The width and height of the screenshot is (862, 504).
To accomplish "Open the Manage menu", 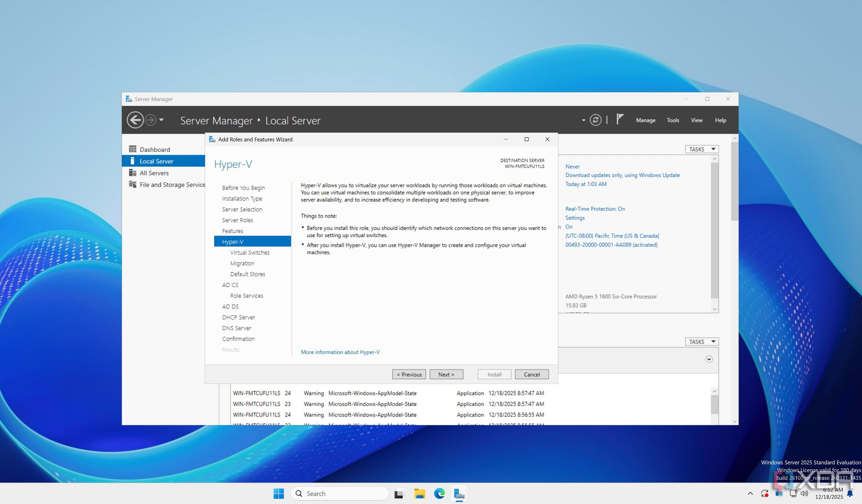I will tap(645, 120).
